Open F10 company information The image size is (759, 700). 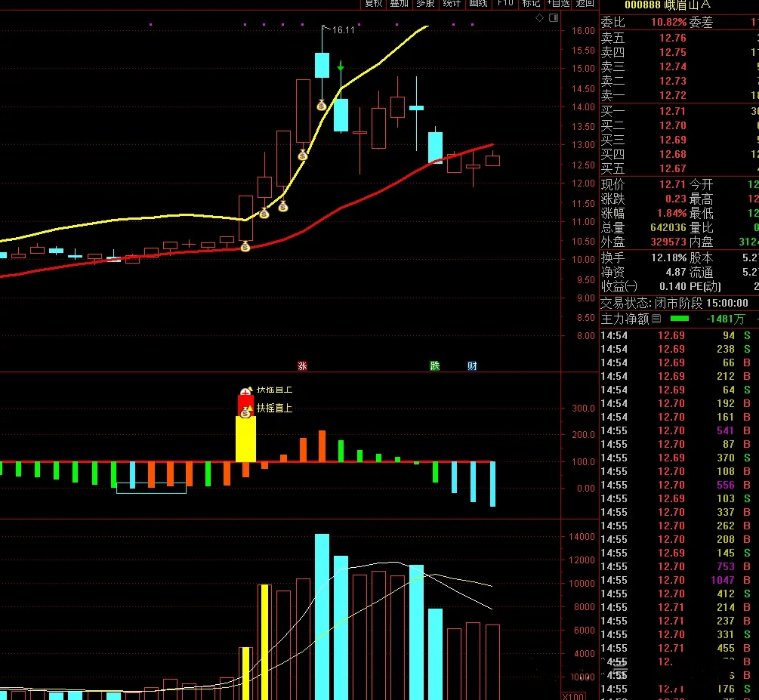[504, 4]
